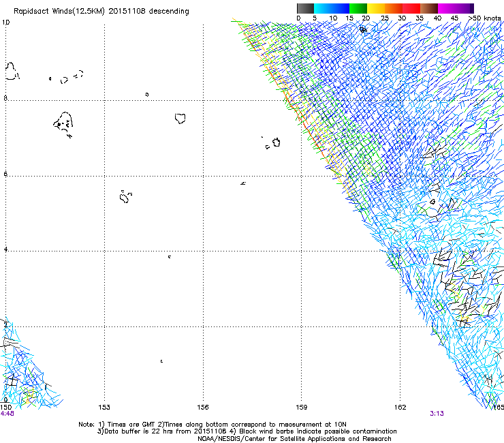
Task: Click the longitude axis label "153"
Action: (x=104, y=408)
